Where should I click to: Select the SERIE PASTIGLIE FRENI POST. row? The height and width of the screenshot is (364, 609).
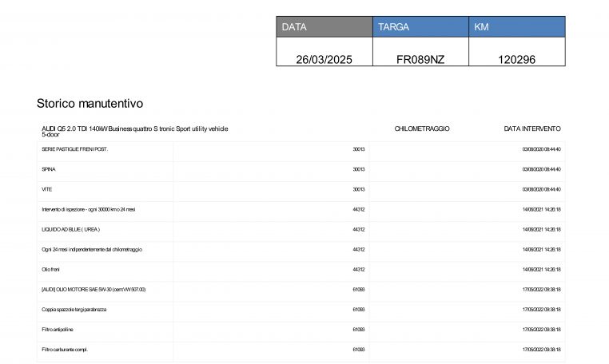coord(74,149)
